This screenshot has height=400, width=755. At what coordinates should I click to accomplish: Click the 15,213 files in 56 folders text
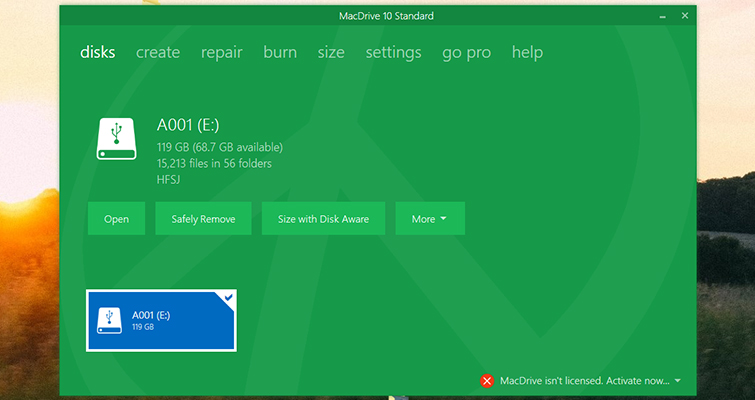(214, 164)
